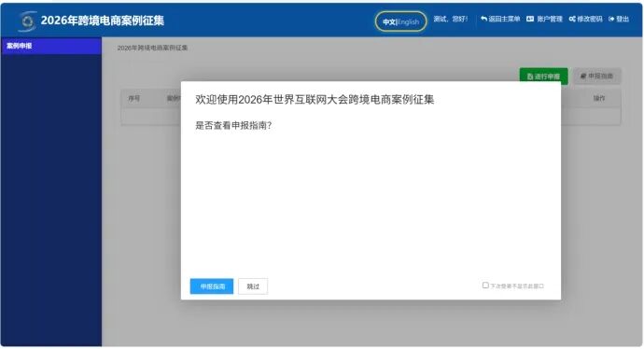Click the grey 申报指南 button behind dialog

(x=596, y=77)
